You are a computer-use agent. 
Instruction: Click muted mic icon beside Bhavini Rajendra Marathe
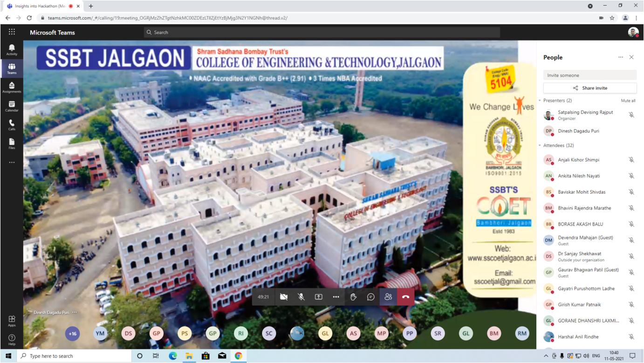click(x=631, y=208)
